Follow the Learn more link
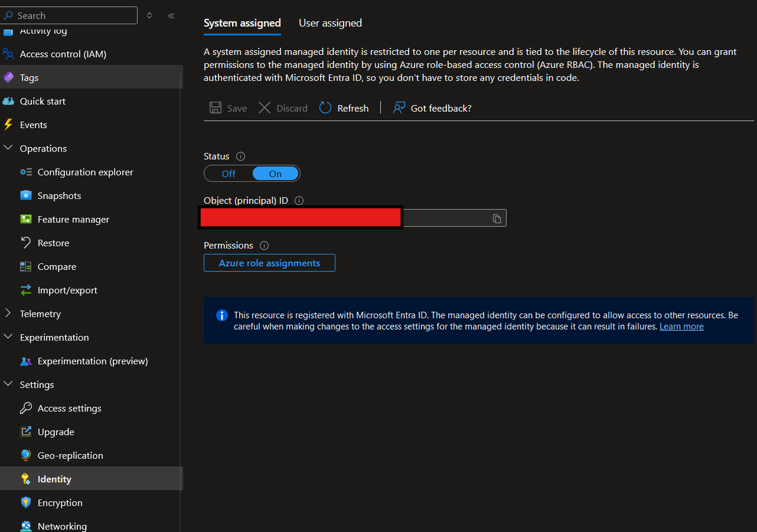Screen dimensions: 757x532 [x=681, y=327]
